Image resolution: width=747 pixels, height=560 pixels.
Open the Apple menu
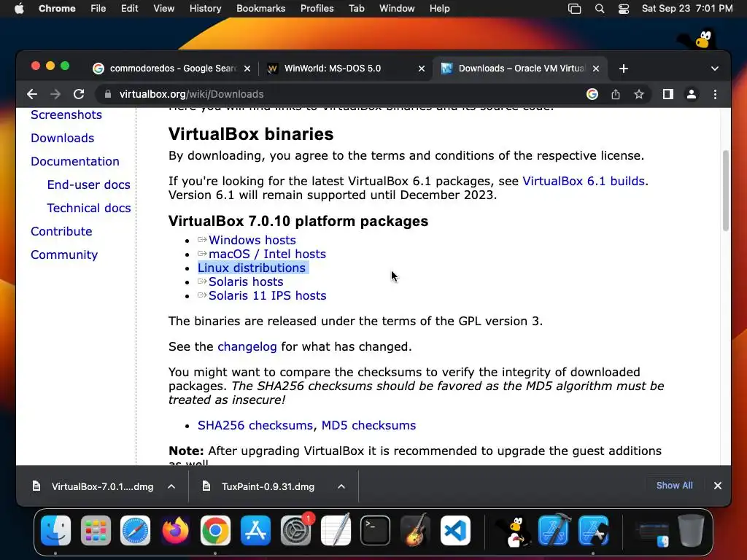[x=19, y=9]
